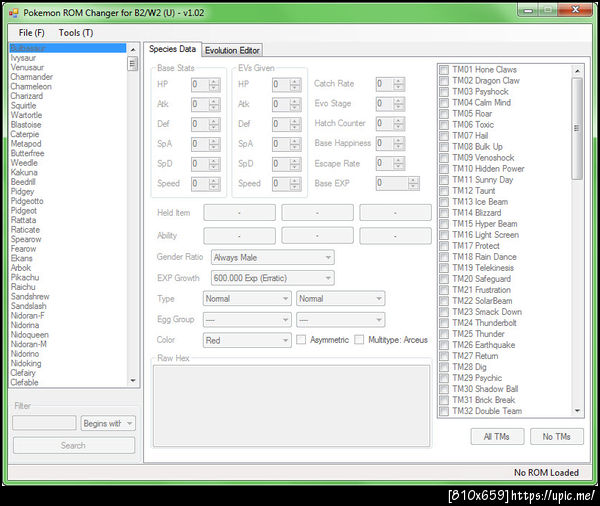This screenshot has height=506, width=600.
Task: Select Charizard in the Pokemon list
Action: [x=67, y=96]
